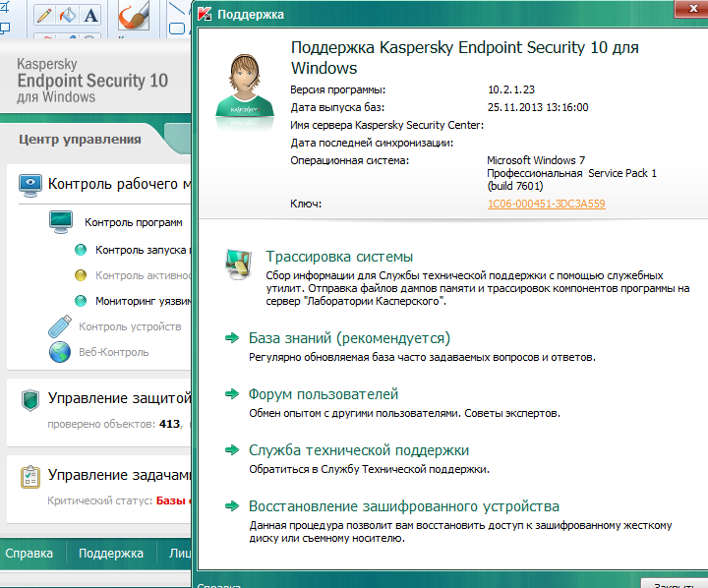The height and width of the screenshot is (588, 708).
Task: Click the yellow status dot for Контроль активности
Action: [81, 275]
